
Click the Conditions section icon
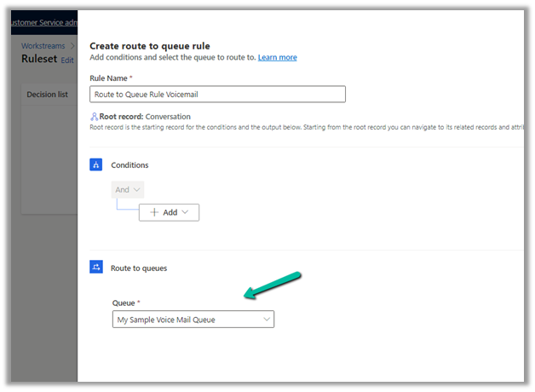pyautogui.click(x=96, y=164)
